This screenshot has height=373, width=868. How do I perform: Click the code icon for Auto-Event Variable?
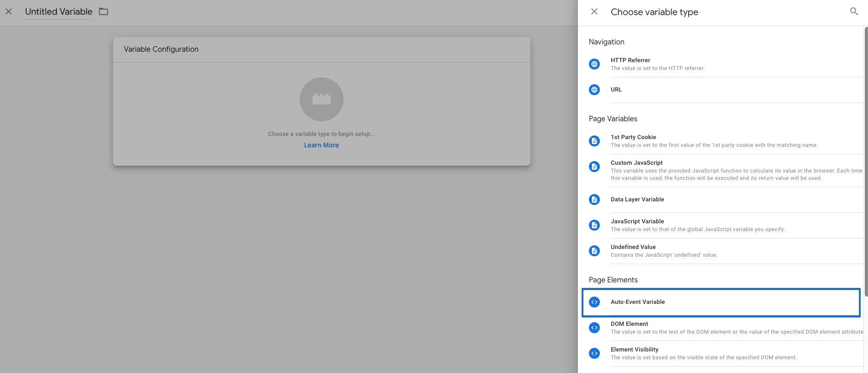point(594,302)
